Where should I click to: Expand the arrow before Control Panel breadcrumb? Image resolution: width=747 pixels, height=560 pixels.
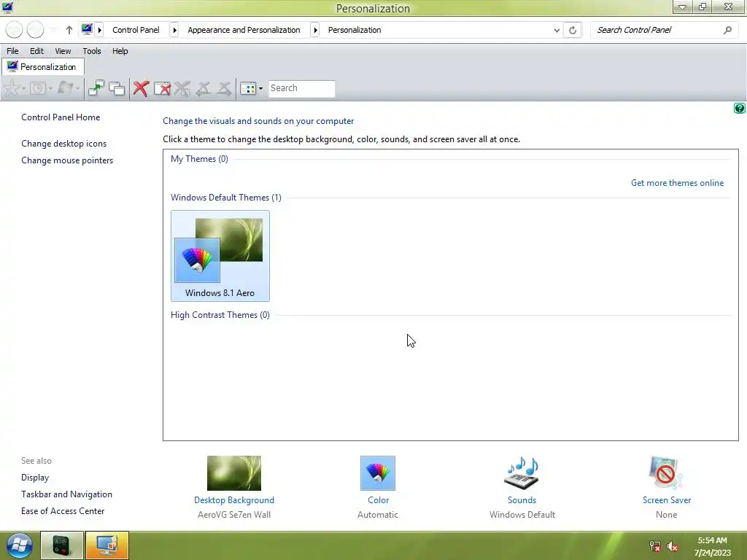(x=99, y=30)
